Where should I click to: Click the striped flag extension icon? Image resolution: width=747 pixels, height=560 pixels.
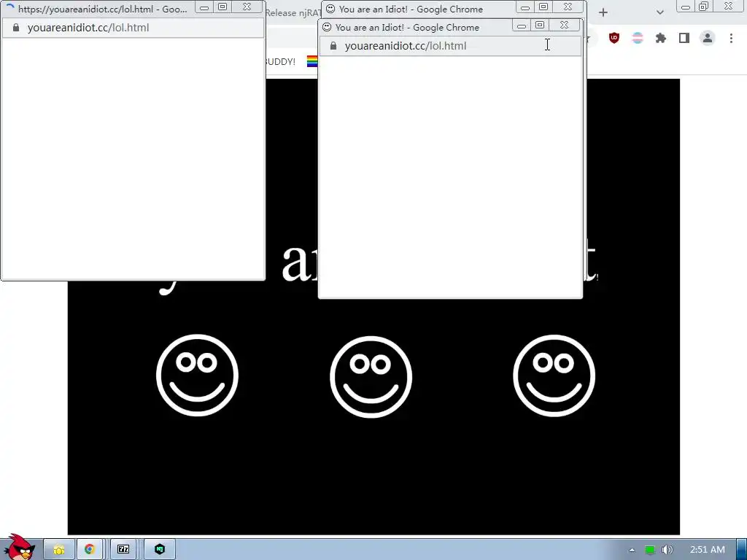(638, 38)
